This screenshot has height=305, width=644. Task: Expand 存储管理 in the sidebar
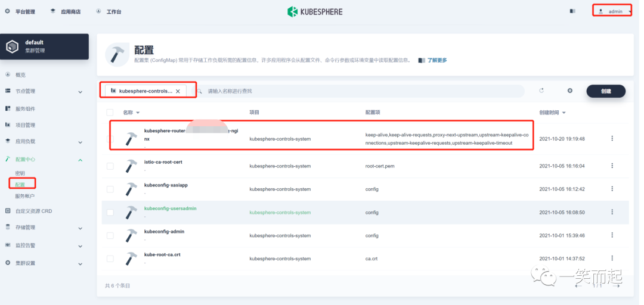pyautogui.click(x=44, y=228)
